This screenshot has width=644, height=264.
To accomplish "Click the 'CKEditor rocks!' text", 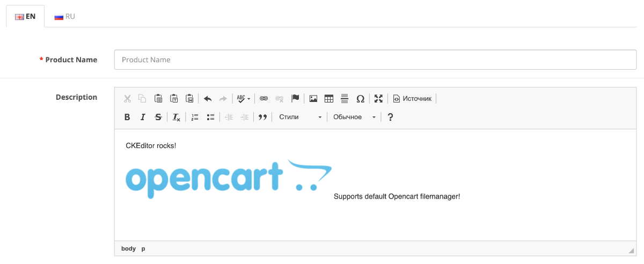I will point(151,146).
